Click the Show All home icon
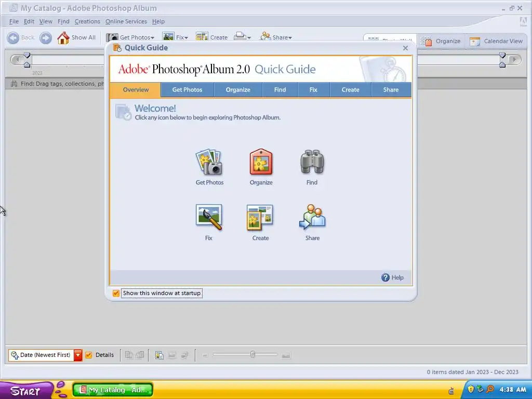Screen dimensions: 532x399 (63, 37)
